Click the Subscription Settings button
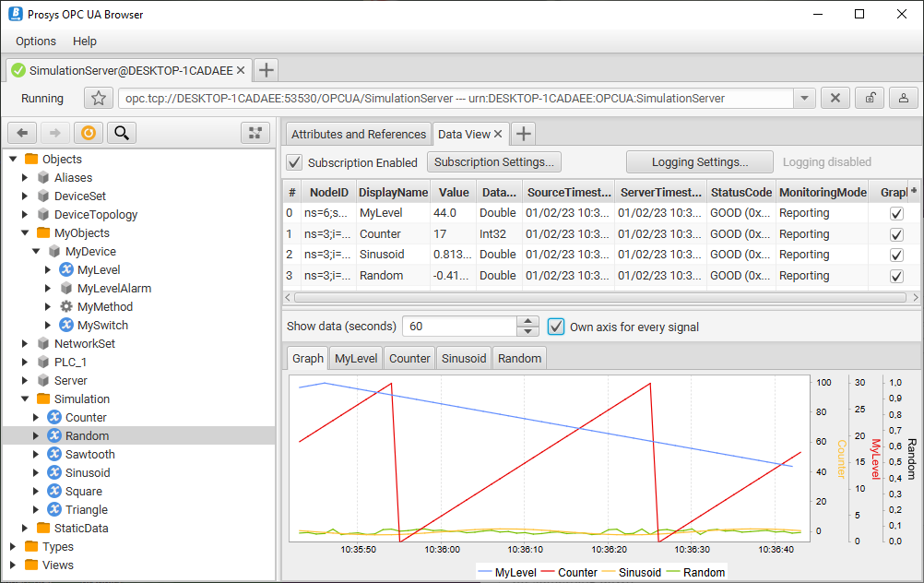This screenshot has height=583, width=924. tap(494, 162)
